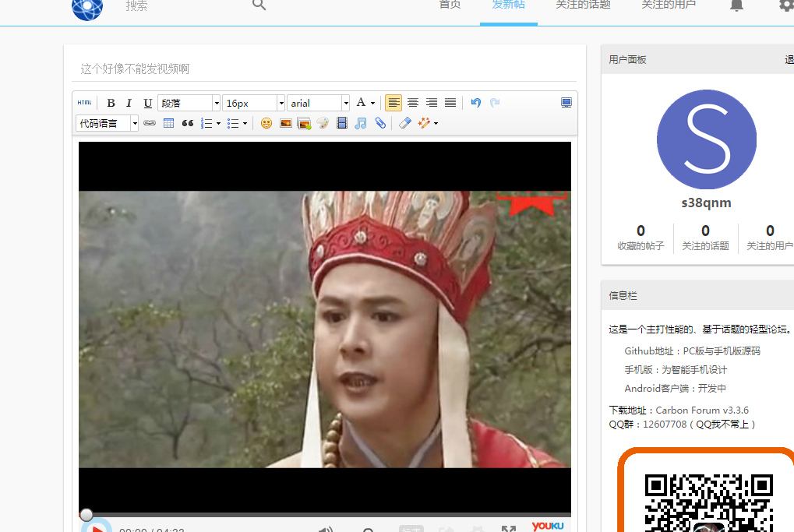Apply ordered numbered list
The height and width of the screenshot is (532, 794).
[206, 123]
